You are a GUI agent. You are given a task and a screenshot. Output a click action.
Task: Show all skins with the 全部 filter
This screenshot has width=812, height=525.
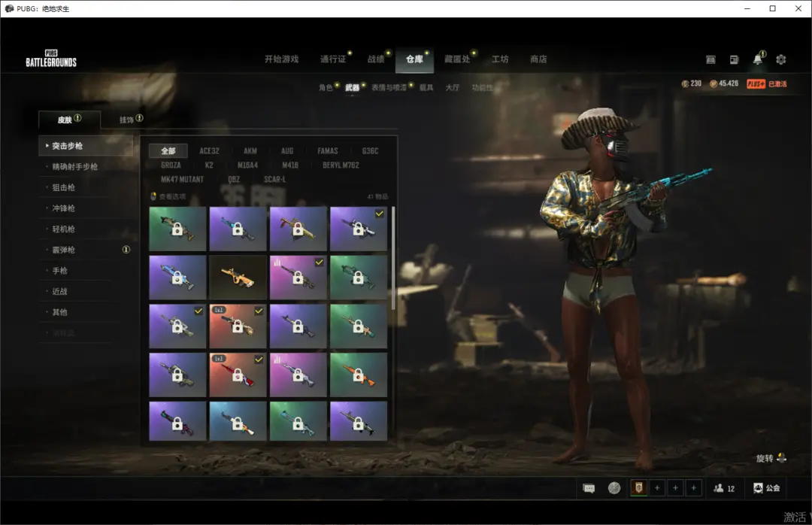(x=168, y=151)
